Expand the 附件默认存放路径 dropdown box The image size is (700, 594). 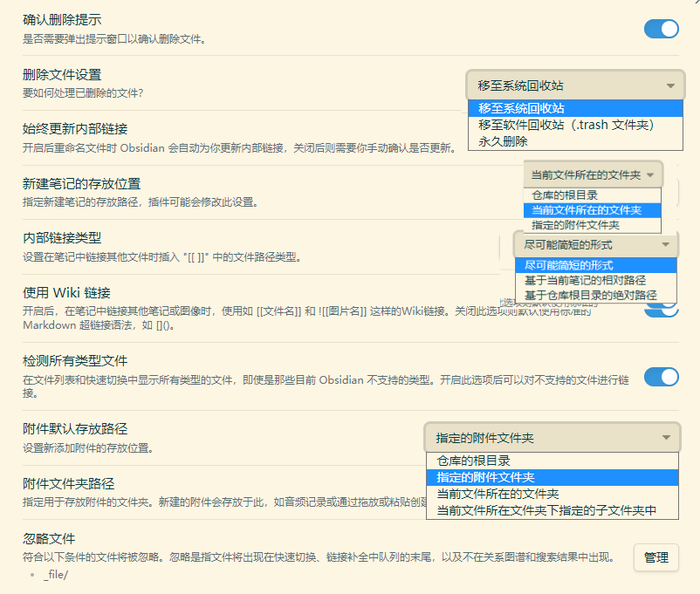[x=551, y=437]
